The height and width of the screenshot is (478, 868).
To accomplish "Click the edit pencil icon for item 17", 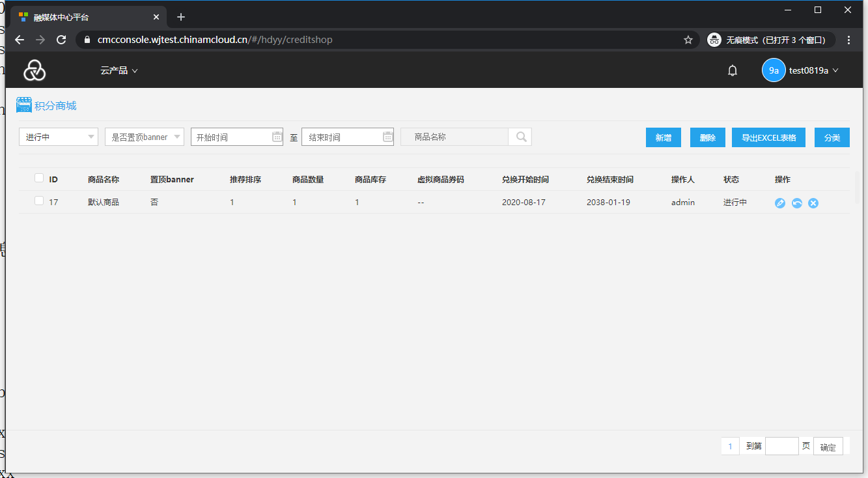I will (x=780, y=203).
